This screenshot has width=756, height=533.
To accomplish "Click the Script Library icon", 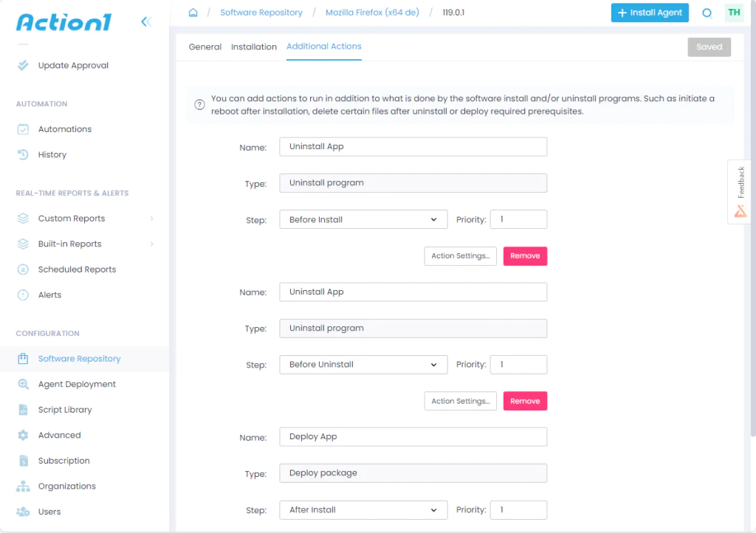I will pos(23,410).
